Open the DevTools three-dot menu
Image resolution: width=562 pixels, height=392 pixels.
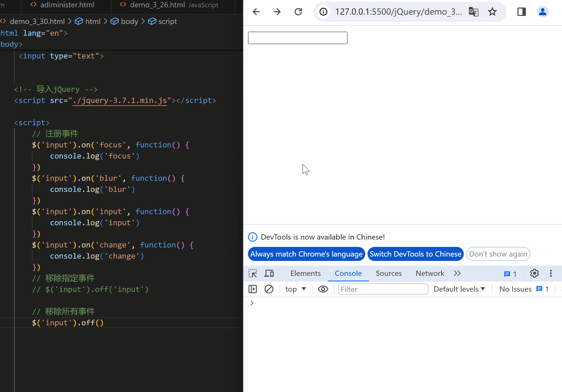(551, 273)
